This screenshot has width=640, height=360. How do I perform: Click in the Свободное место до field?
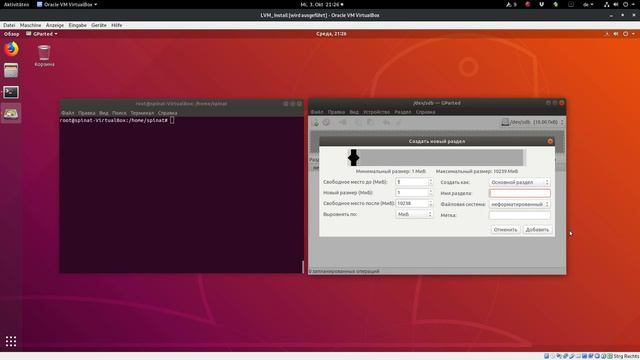[411, 182]
